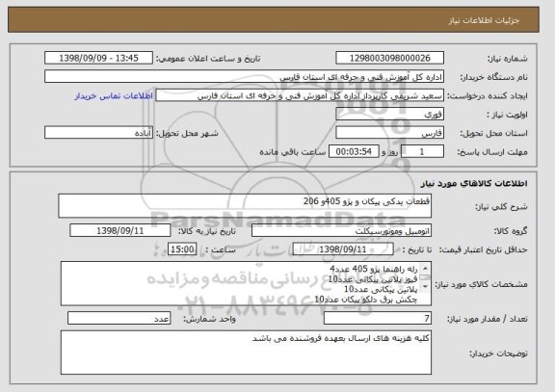Click the need number field 1298003098000026

click(x=389, y=58)
